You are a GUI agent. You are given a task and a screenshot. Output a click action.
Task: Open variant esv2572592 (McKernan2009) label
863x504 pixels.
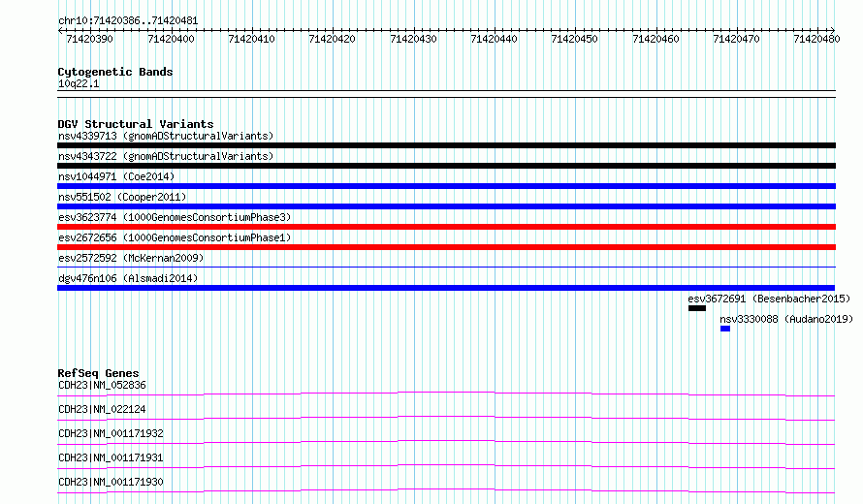[x=131, y=258]
